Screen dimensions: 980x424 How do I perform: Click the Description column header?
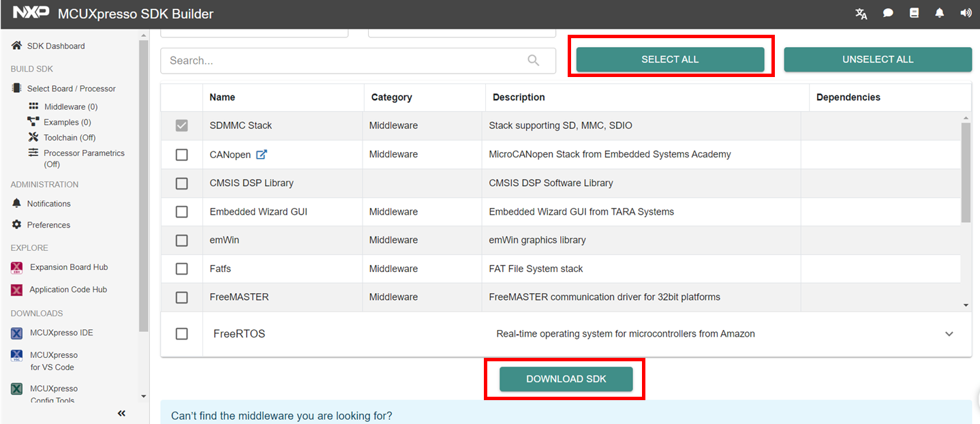[519, 97]
